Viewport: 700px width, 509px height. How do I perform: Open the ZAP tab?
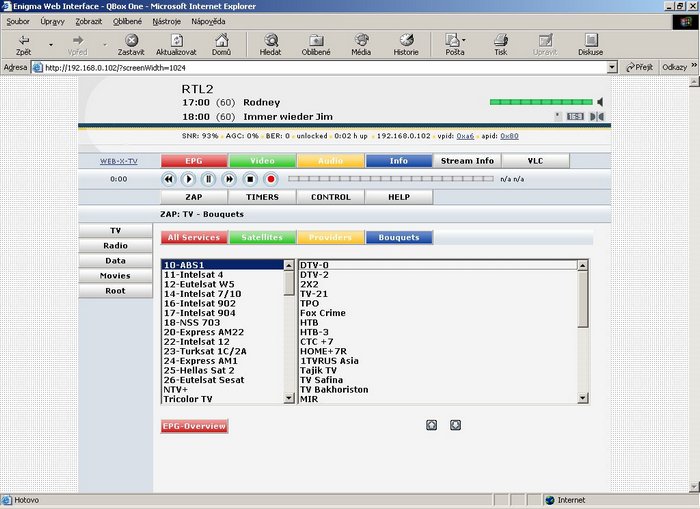[194, 197]
